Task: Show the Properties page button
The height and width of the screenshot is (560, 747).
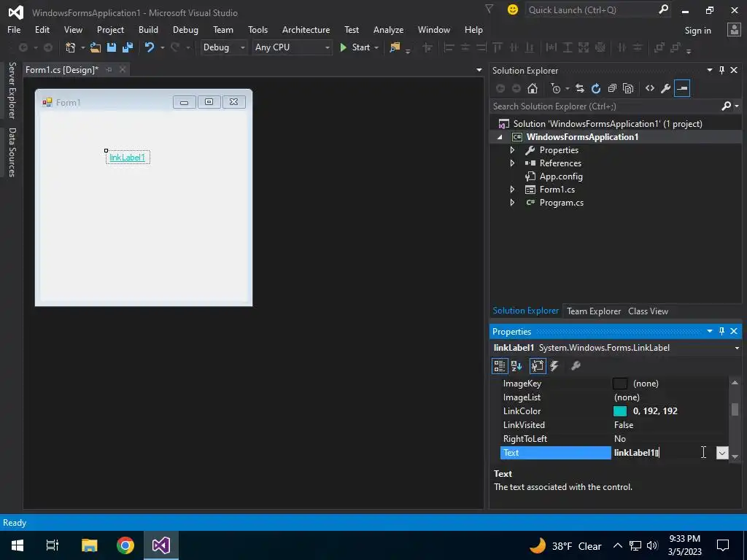Action: 538,366
